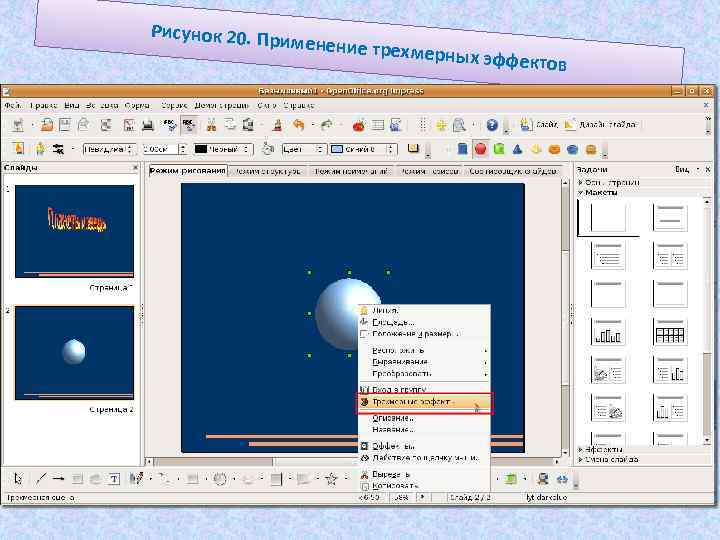Click the slide editor horizontal scrollbar
The width and height of the screenshot is (720, 540).
click(x=354, y=461)
